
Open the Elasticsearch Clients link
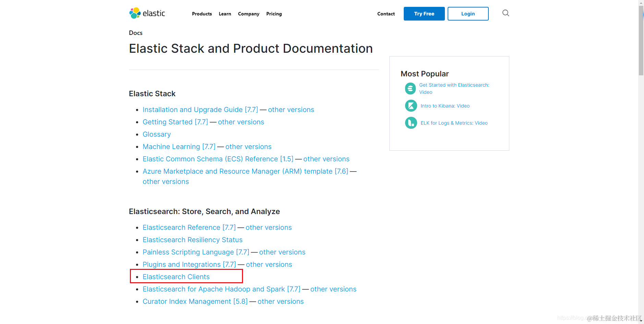point(176,277)
